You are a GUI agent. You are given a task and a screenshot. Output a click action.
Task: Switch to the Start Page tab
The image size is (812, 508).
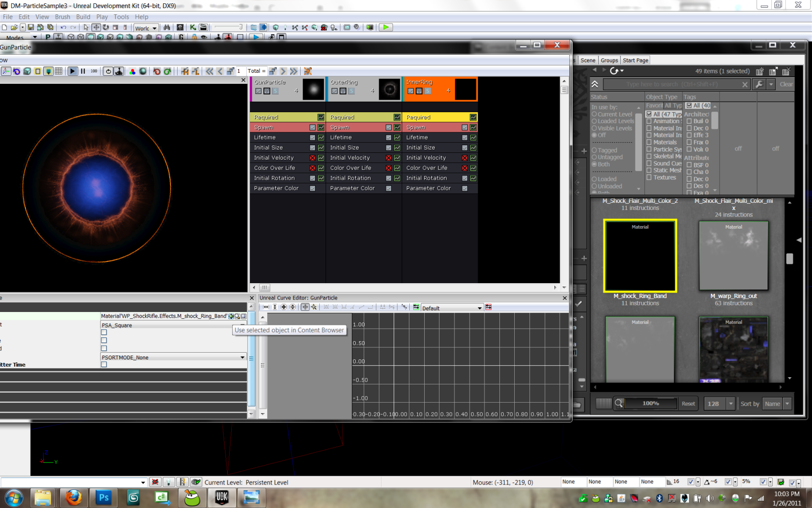click(635, 60)
